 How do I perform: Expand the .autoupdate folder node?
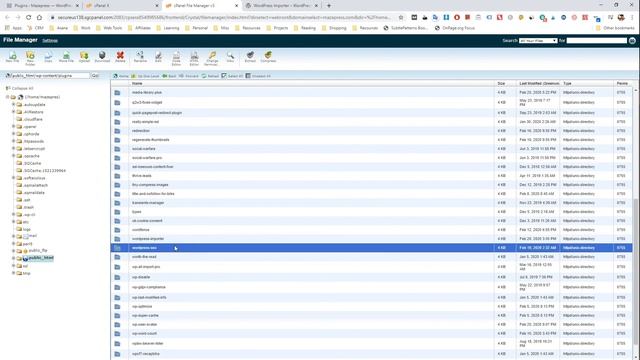pos(13,104)
